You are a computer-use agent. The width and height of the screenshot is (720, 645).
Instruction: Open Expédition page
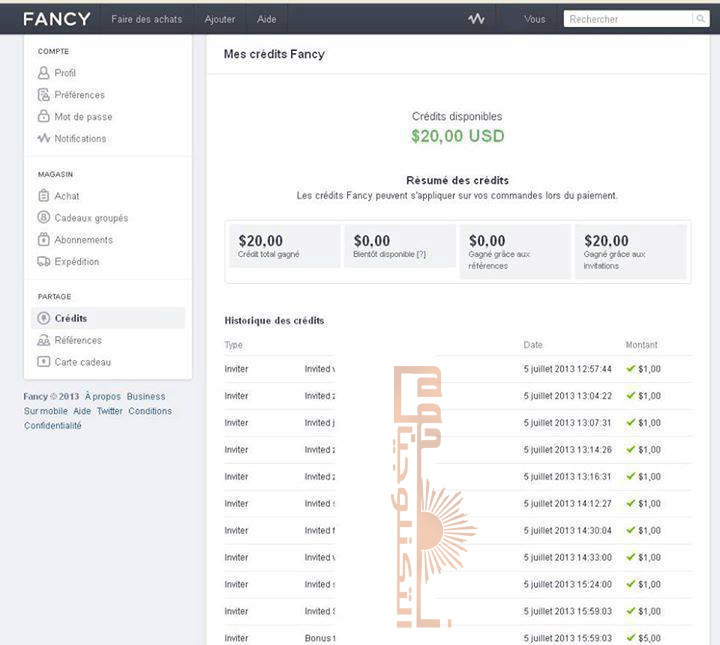[77, 262]
